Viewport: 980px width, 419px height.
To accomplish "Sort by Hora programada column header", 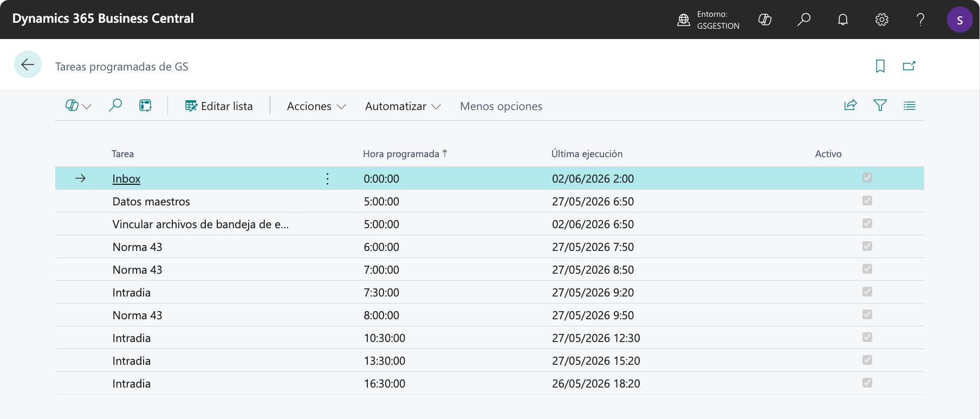I will pyautogui.click(x=405, y=154).
